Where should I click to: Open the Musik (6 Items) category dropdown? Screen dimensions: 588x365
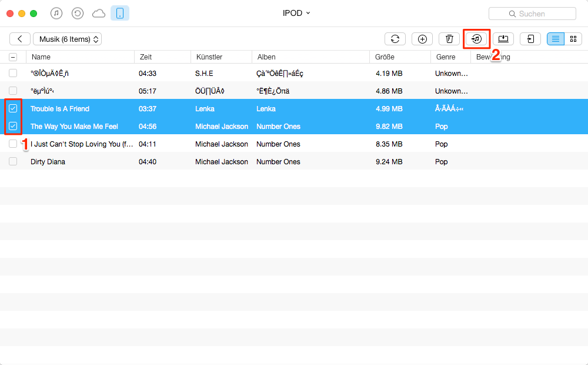[x=68, y=39]
